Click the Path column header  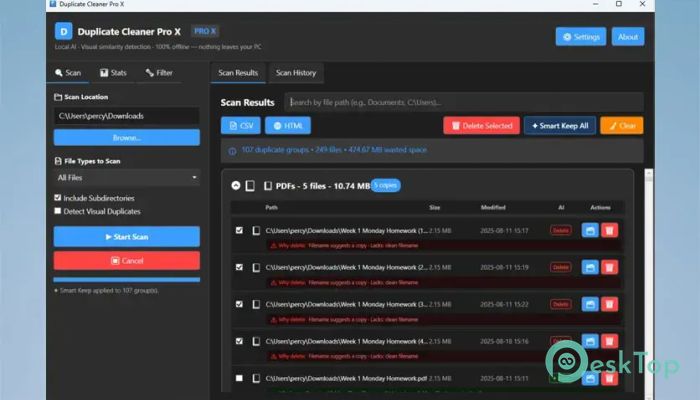(271, 208)
